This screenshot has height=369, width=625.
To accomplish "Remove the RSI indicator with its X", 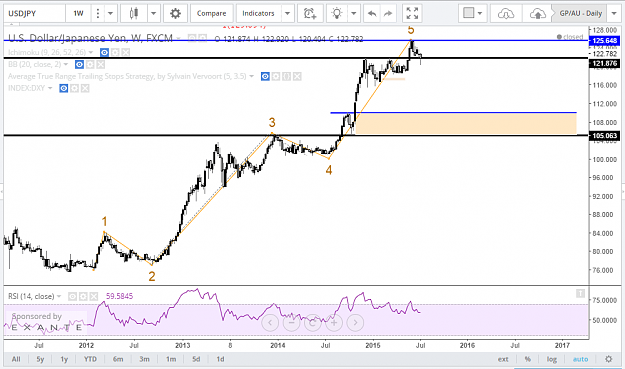I will [x=94, y=296].
